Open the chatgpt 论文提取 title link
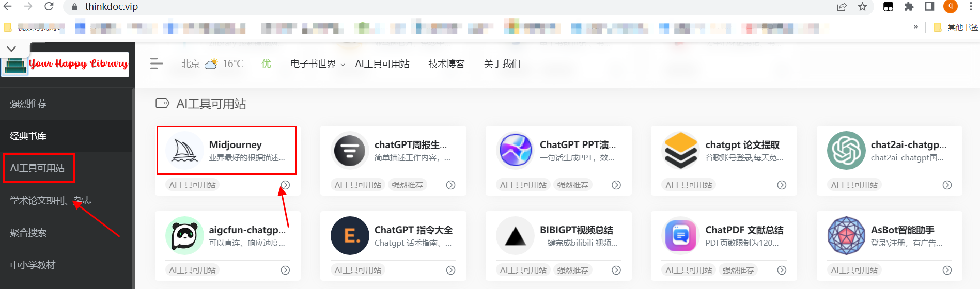This screenshot has height=289, width=980. 742,145
